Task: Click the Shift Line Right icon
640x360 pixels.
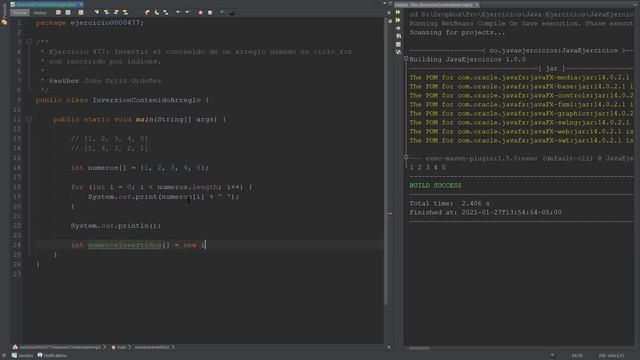Action: click(x=187, y=13)
